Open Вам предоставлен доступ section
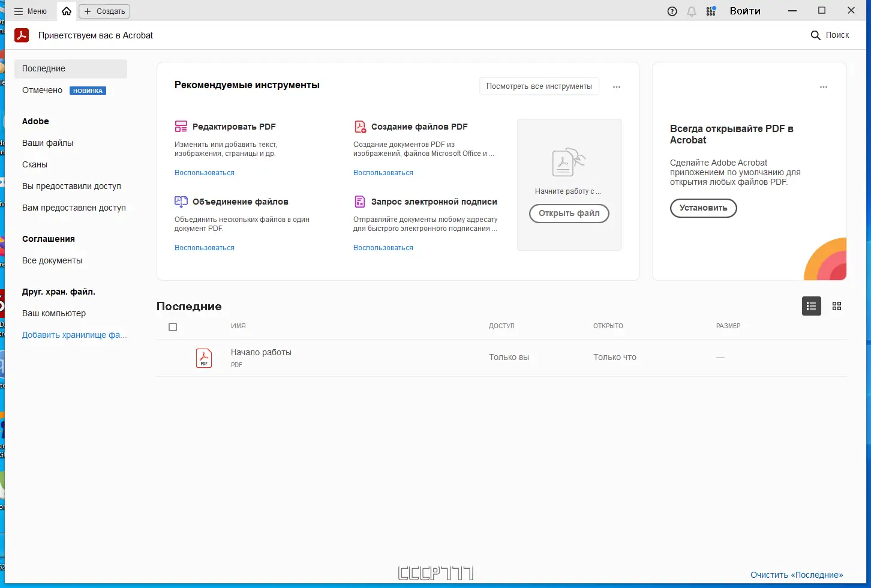This screenshot has height=588, width=871. (x=74, y=208)
